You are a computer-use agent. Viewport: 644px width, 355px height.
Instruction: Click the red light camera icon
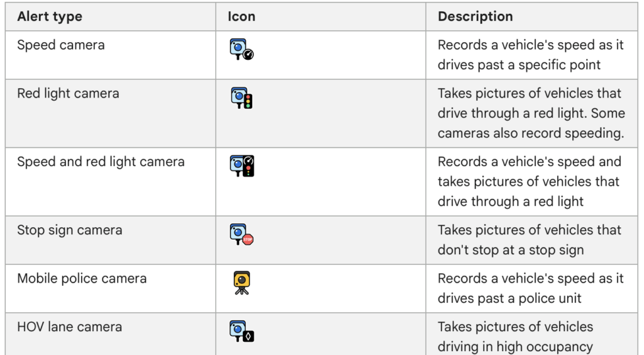point(241,98)
